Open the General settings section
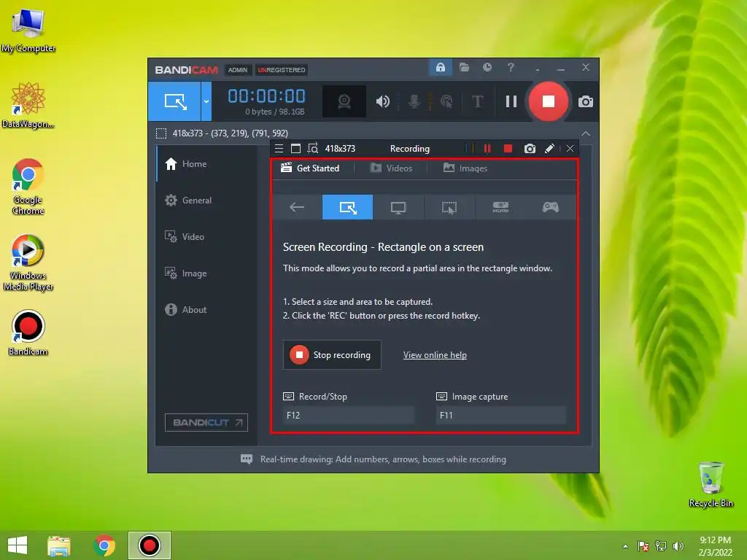The width and height of the screenshot is (747, 560). pyautogui.click(x=206, y=200)
